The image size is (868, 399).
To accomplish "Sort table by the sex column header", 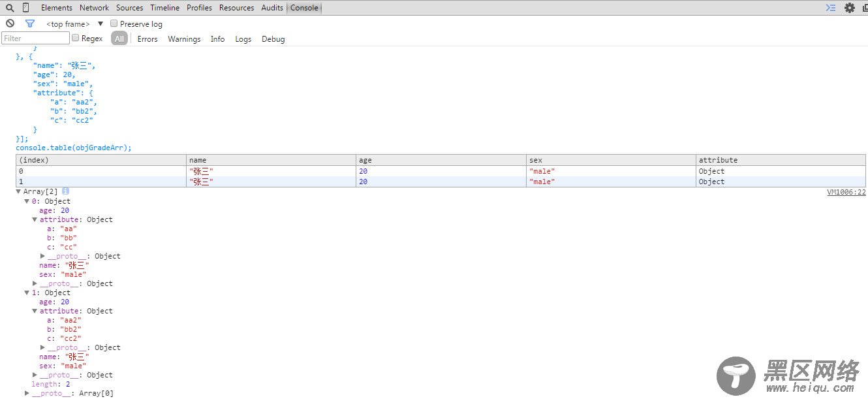I will click(x=611, y=160).
